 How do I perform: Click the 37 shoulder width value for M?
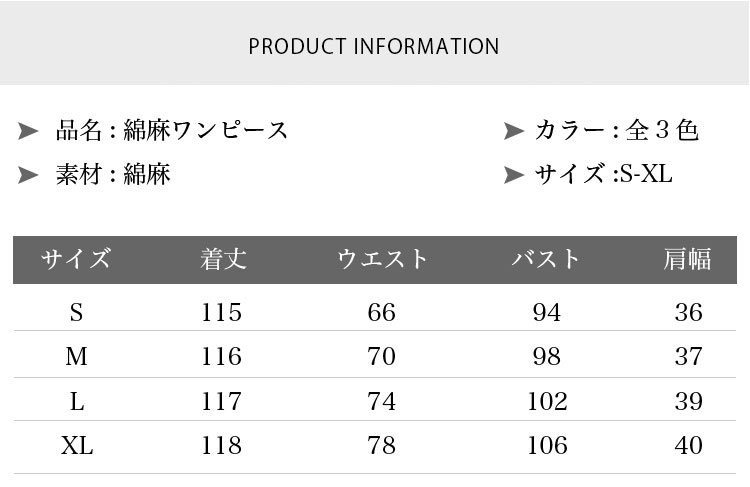tap(689, 356)
